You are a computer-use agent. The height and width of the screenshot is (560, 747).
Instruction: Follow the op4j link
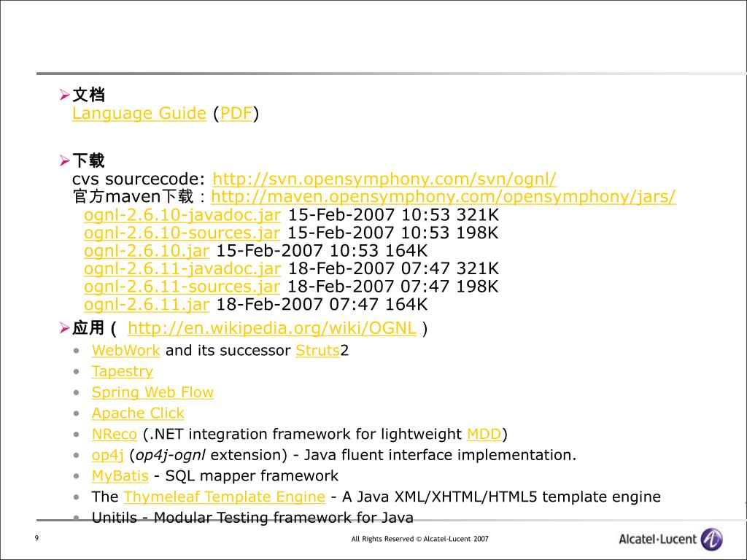tap(108, 455)
